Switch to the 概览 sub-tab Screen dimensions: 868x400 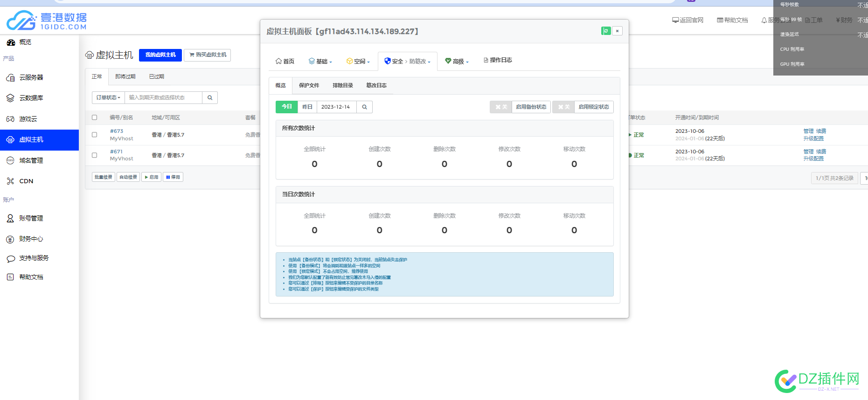pyautogui.click(x=280, y=85)
